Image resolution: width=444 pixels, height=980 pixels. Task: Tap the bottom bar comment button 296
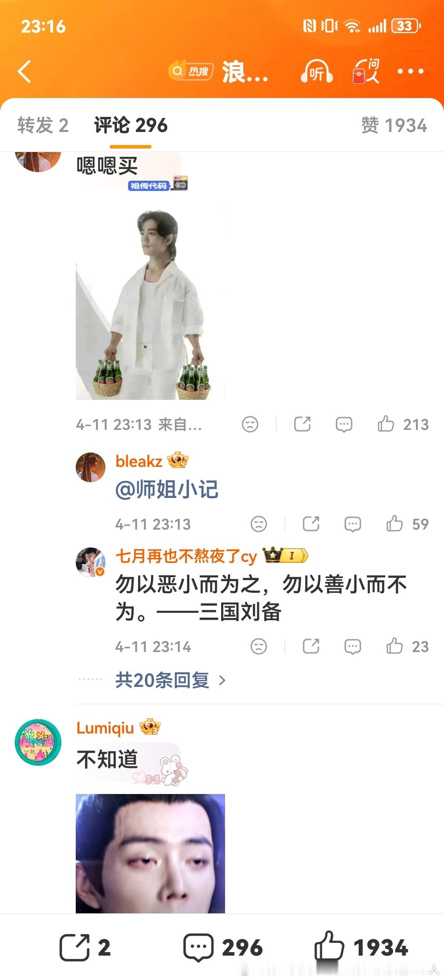223,948
